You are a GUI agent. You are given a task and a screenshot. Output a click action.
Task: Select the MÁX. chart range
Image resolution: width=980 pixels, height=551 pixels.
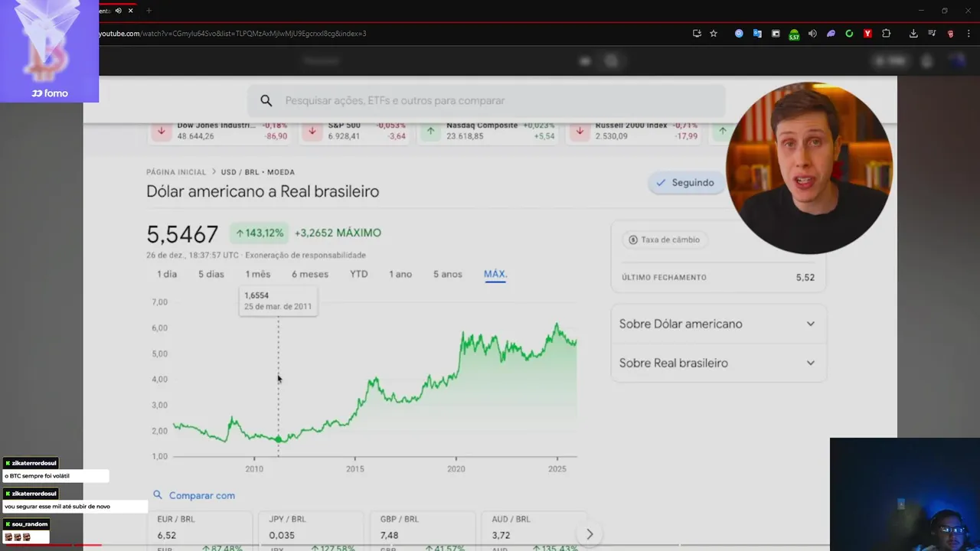(x=495, y=274)
